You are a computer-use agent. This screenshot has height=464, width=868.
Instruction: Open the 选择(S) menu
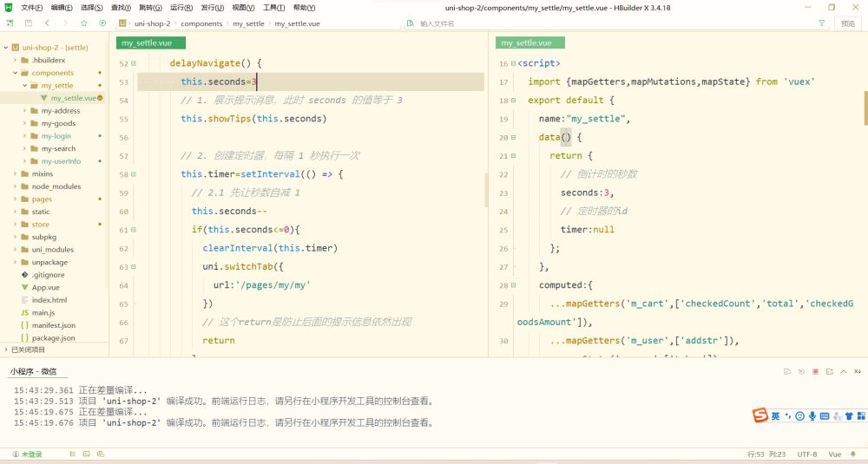[x=91, y=8]
